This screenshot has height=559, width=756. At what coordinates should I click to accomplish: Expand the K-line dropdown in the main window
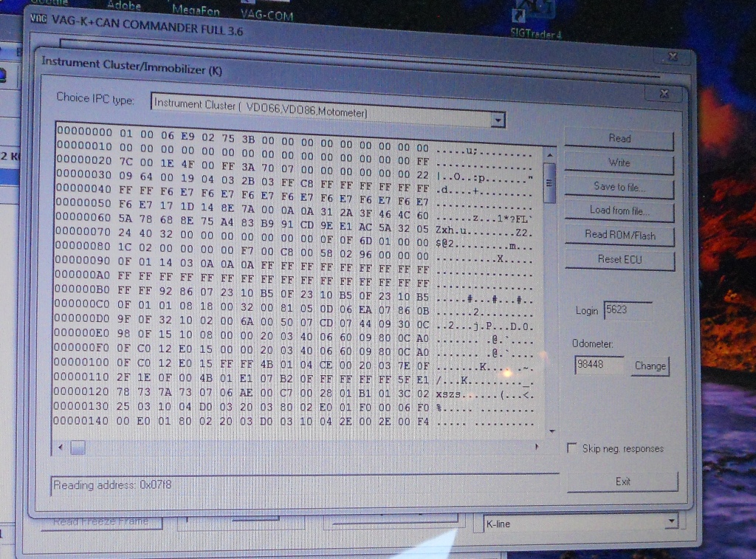(x=672, y=521)
